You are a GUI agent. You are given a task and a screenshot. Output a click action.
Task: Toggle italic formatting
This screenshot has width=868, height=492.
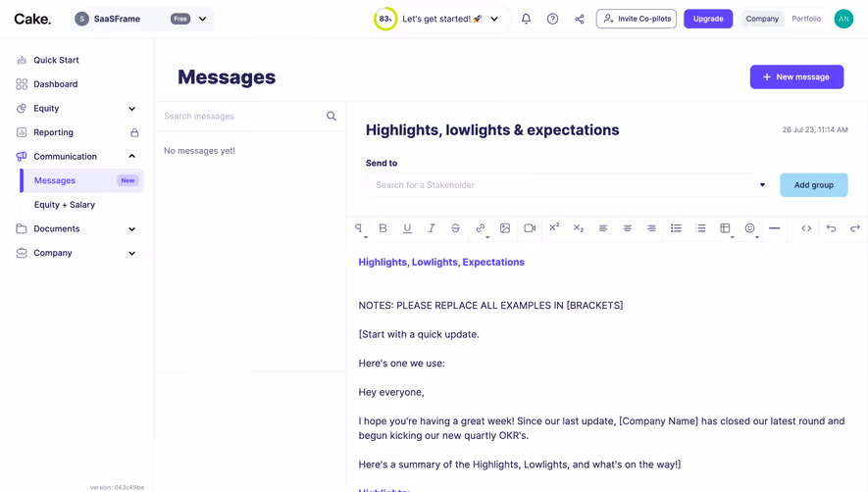click(x=432, y=228)
